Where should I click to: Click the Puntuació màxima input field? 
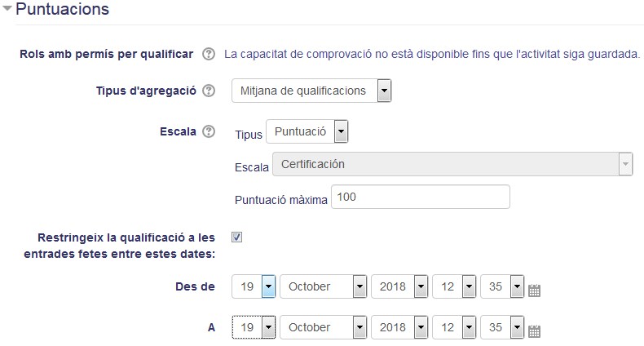point(421,197)
